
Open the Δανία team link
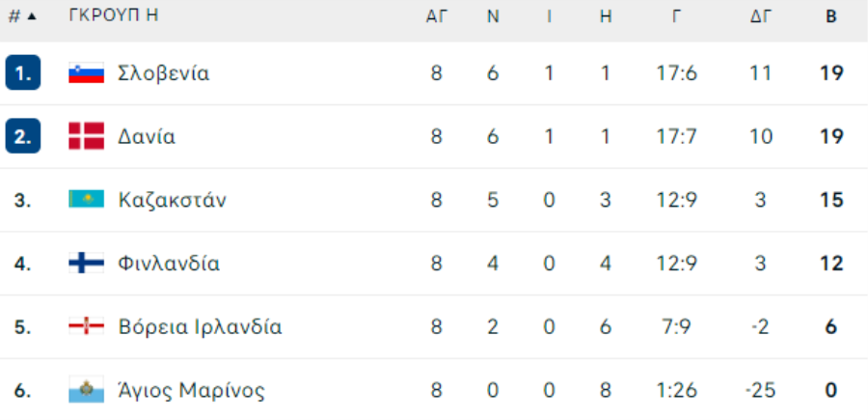point(147,136)
